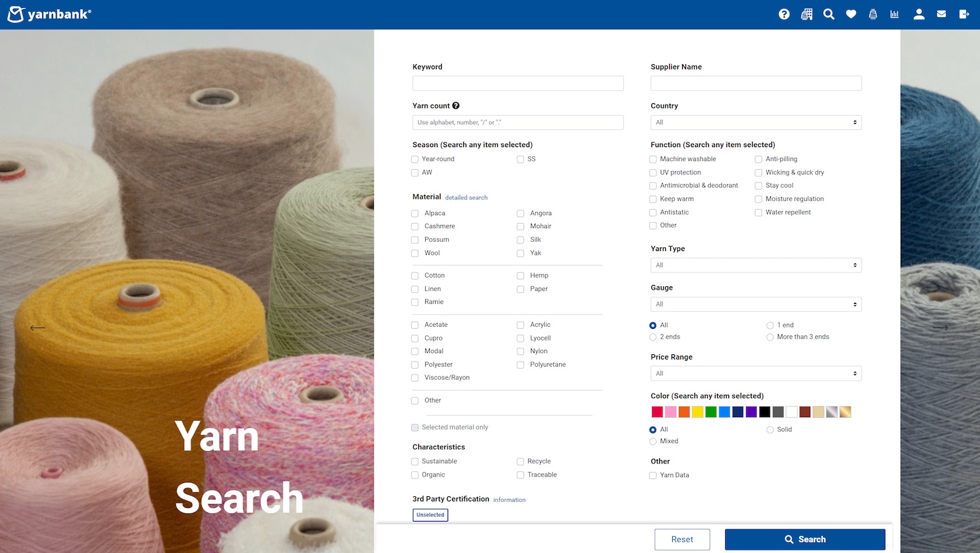Open search via the header magnifier icon

(x=828, y=14)
